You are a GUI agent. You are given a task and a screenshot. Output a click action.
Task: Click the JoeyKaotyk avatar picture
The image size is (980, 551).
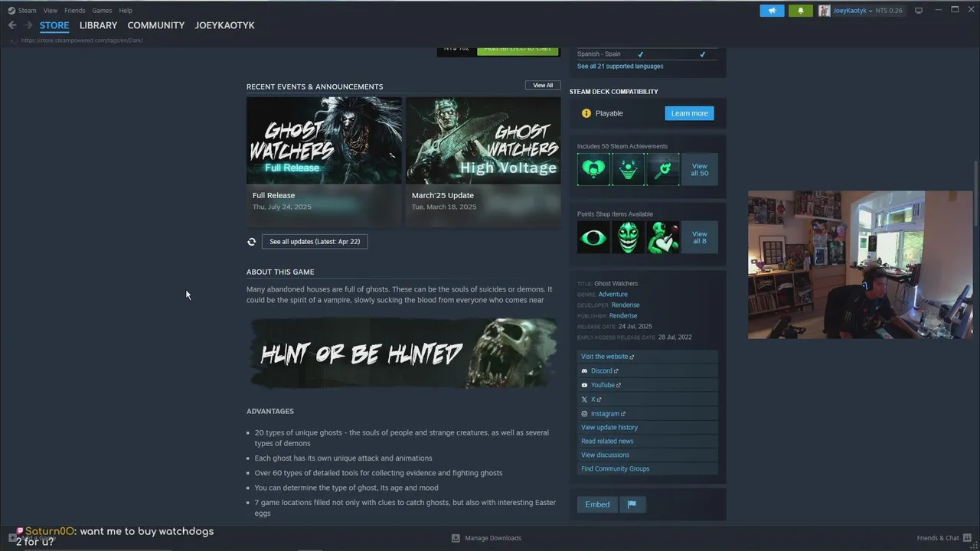825,11
